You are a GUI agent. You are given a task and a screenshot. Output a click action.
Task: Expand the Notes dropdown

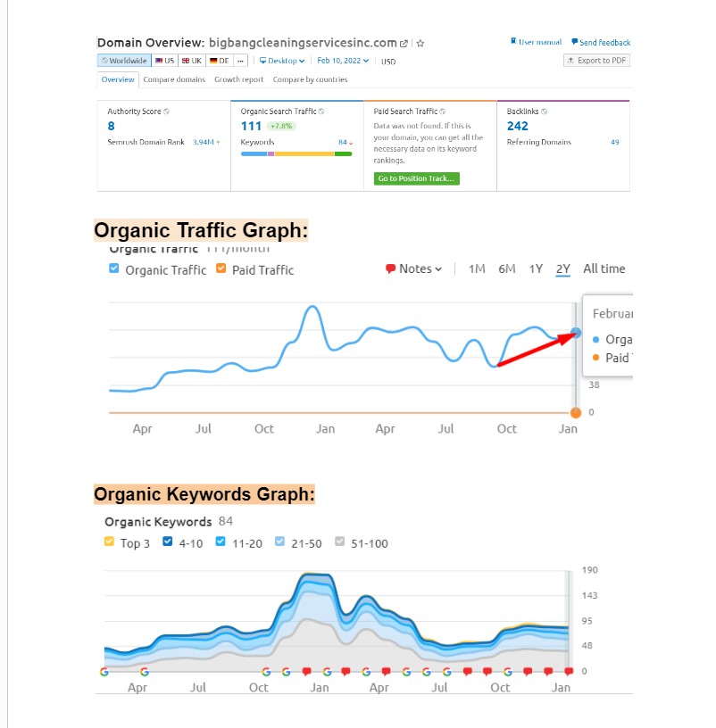[x=414, y=269]
